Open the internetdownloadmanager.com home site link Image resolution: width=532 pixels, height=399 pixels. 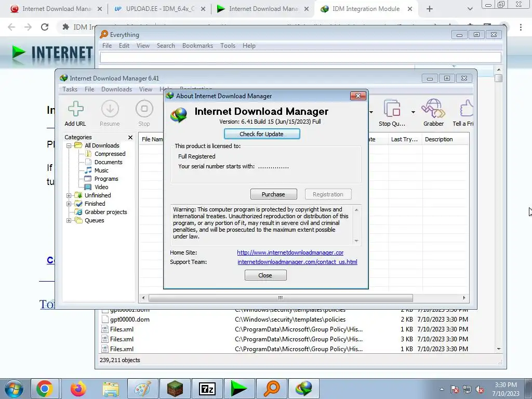coord(290,252)
